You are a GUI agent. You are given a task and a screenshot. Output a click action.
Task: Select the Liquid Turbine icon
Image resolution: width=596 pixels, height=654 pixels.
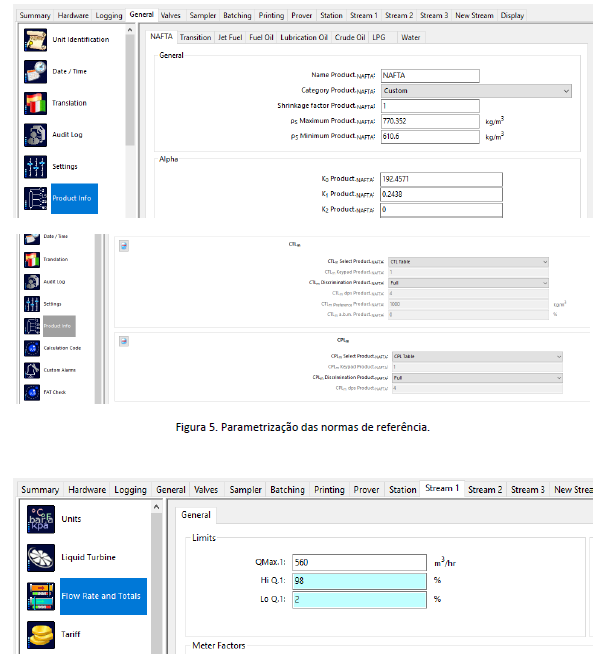tap(41, 558)
